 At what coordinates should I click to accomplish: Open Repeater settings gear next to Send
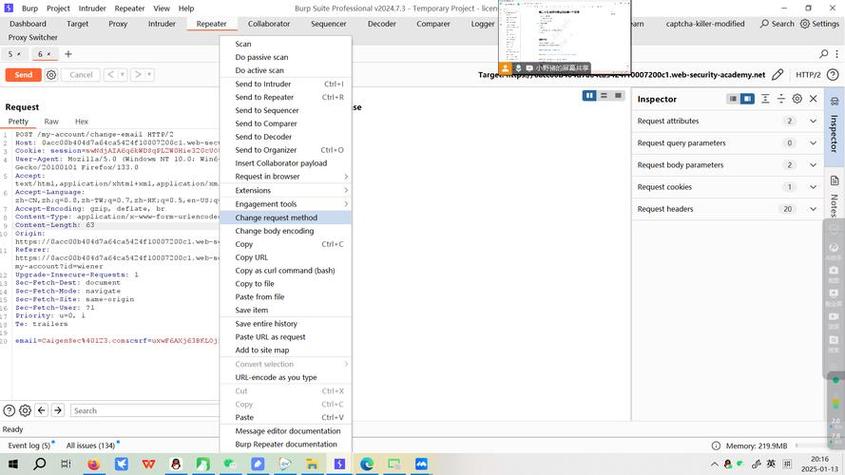(51, 75)
